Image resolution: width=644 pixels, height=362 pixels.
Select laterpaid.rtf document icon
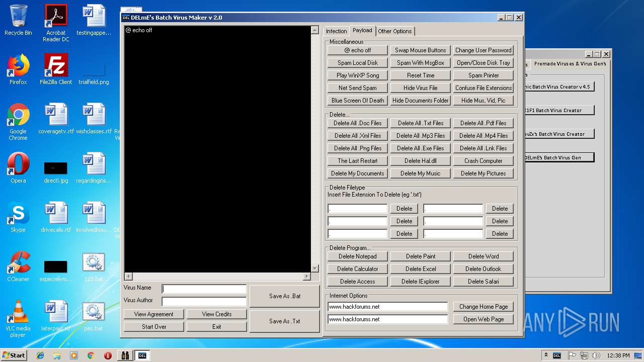tap(56, 316)
